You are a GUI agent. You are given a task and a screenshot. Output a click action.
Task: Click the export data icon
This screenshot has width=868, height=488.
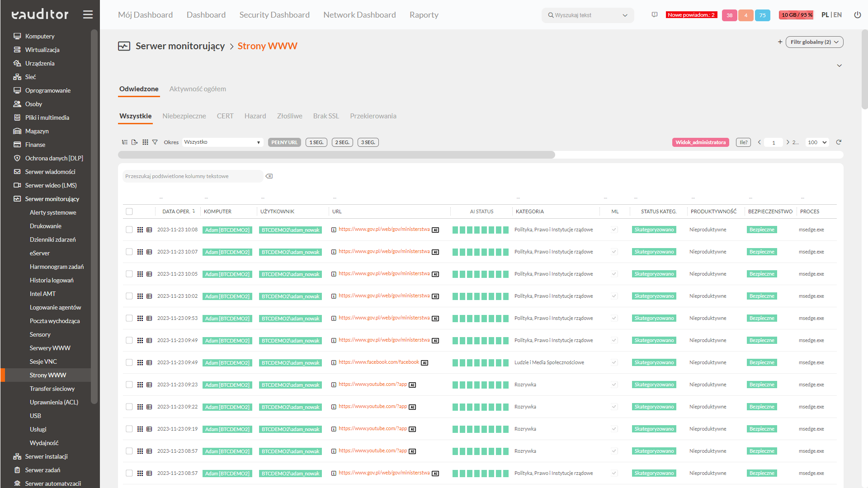pos(134,142)
